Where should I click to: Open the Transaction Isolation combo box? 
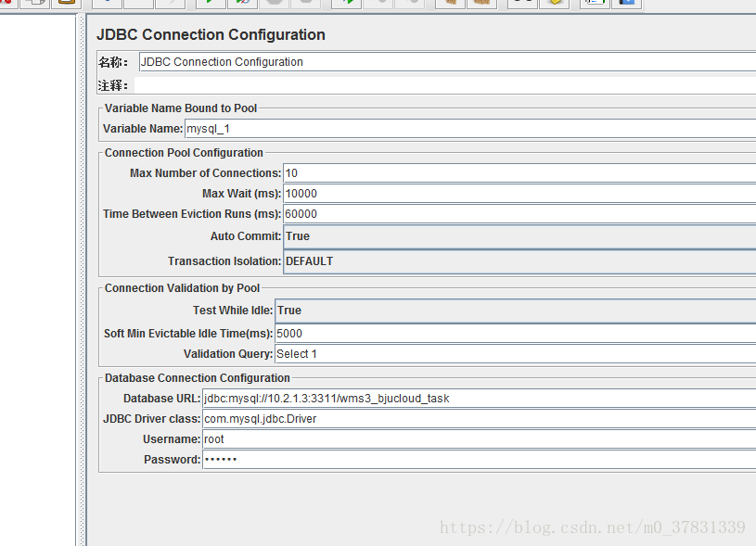[519, 261]
